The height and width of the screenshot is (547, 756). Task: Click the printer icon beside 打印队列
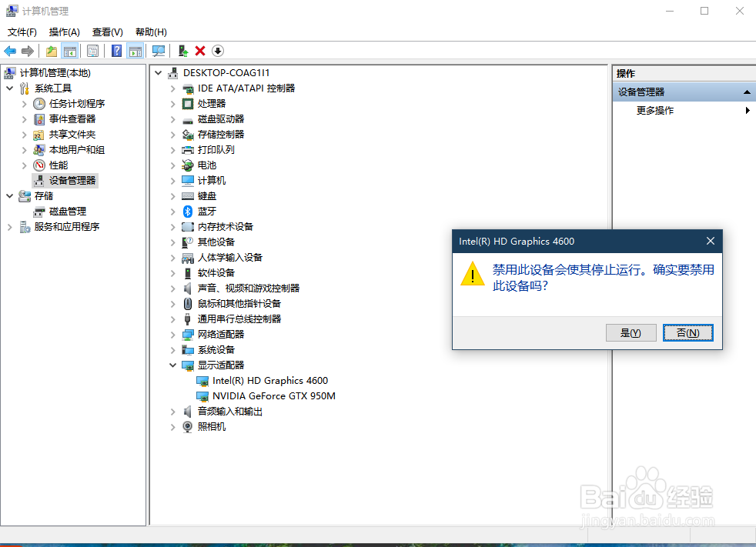pos(188,150)
